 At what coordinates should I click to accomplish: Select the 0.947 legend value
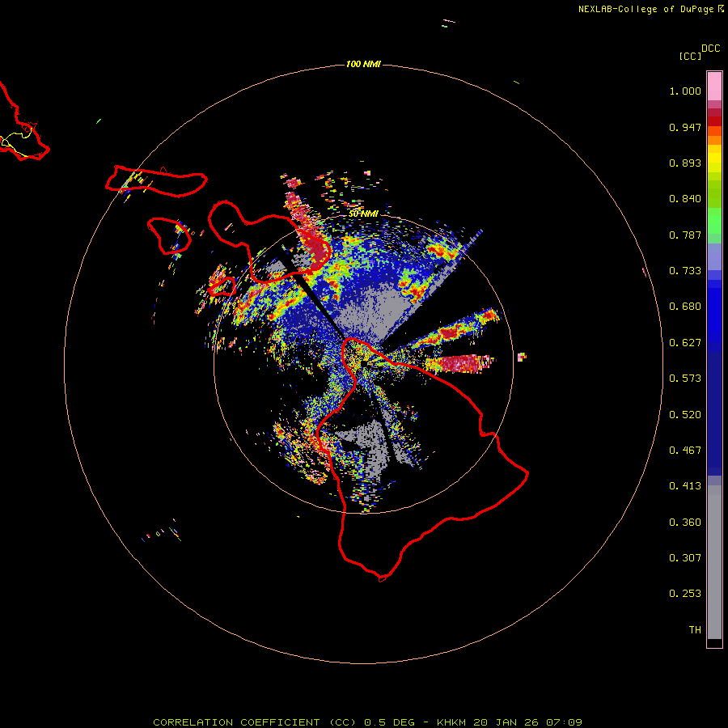point(685,127)
